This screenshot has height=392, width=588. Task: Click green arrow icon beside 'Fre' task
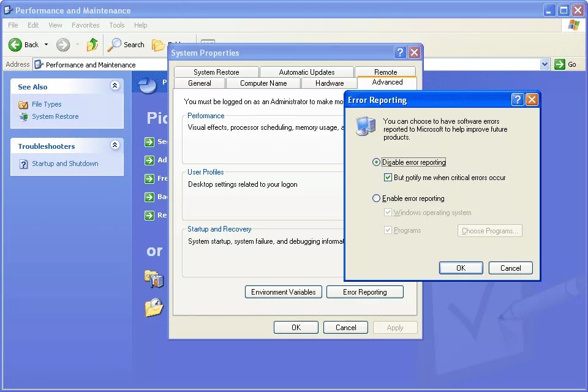coord(149,179)
